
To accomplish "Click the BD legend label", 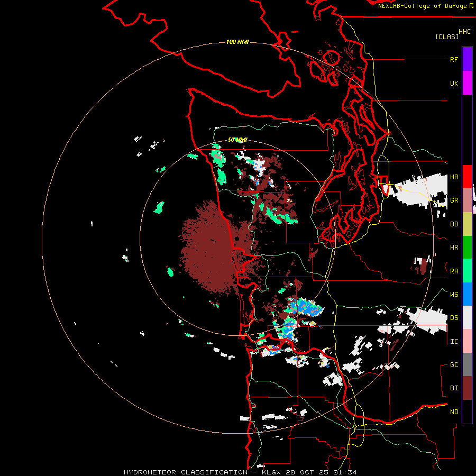I will pos(454,224).
